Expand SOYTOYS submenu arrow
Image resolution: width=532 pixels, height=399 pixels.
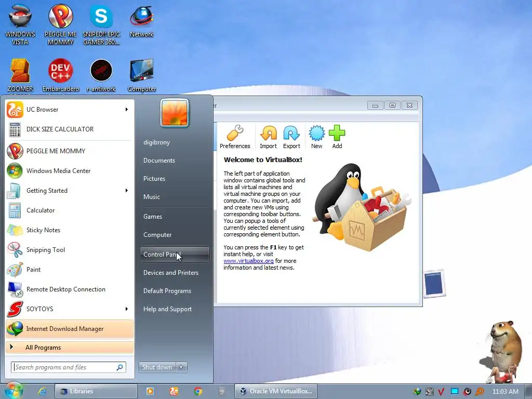coord(127,309)
